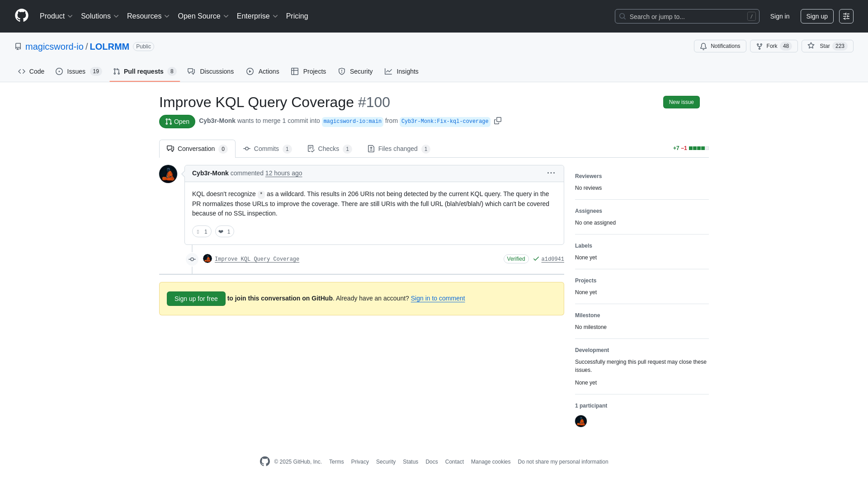Open the GitHub homepage logo
Viewport: 868px width, 488px height.
pos(22,16)
